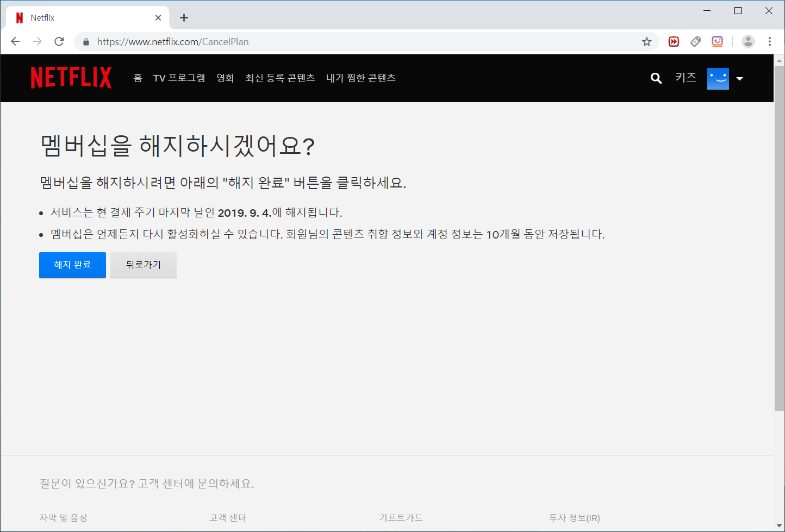Open the 영화 menu item
This screenshot has width=785, height=532.
point(225,78)
